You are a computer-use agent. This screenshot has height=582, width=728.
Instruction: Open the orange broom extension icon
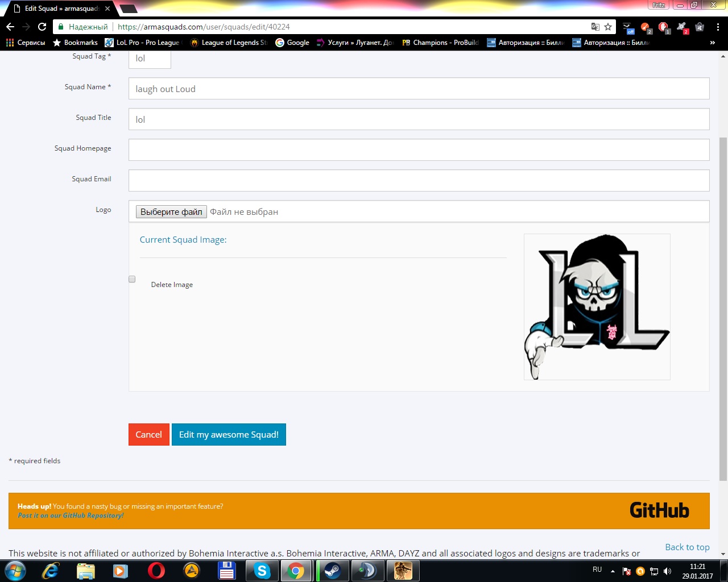[646, 27]
